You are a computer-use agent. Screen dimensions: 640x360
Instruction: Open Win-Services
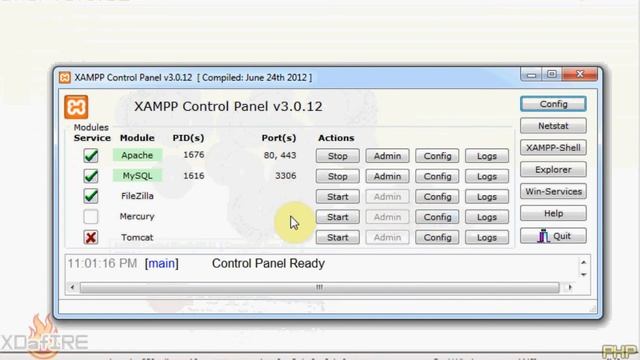pyautogui.click(x=553, y=191)
